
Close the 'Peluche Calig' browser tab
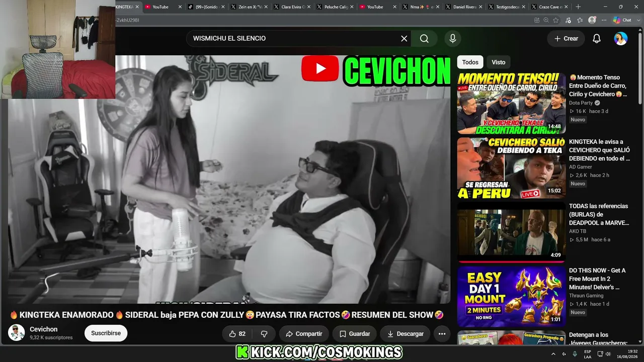[x=351, y=7]
